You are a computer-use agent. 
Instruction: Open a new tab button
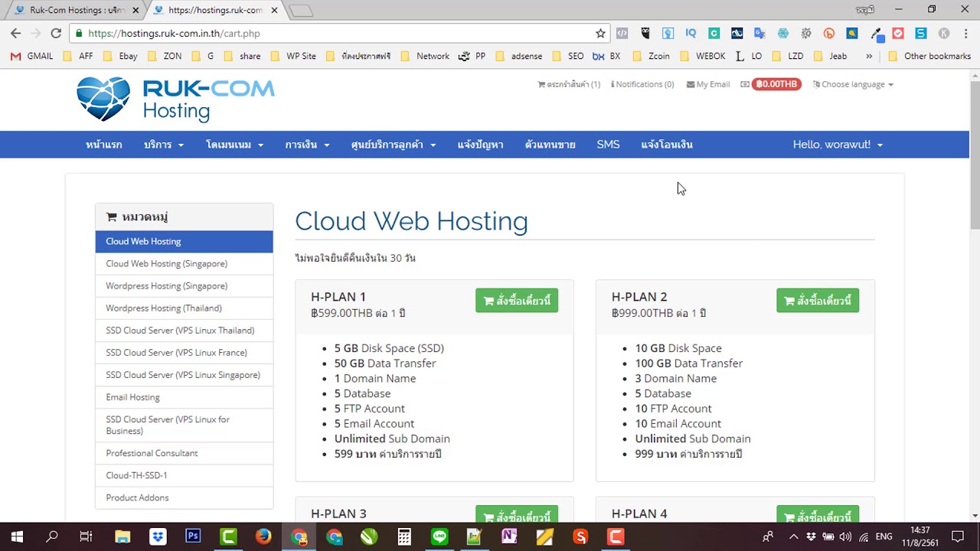[x=301, y=11]
